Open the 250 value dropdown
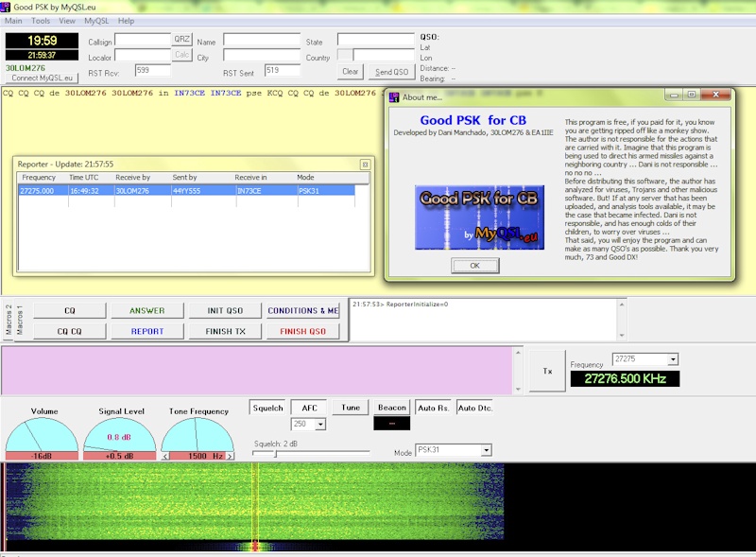This screenshot has width=756, height=557. point(320,425)
